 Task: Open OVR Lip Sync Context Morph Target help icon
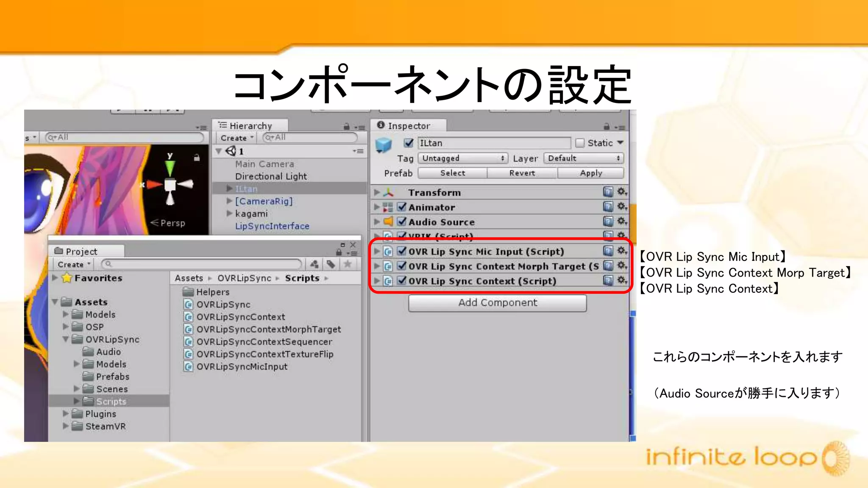click(x=608, y=266)
